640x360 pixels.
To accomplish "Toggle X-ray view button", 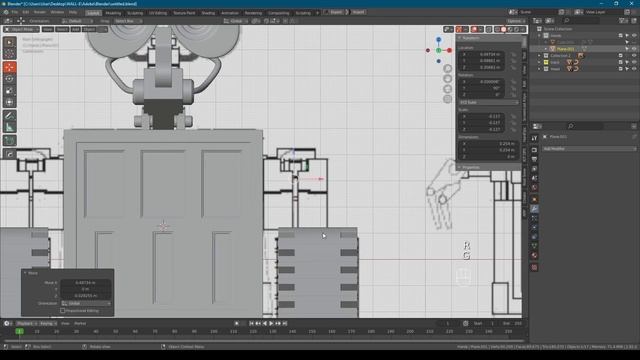I will 489,29.
